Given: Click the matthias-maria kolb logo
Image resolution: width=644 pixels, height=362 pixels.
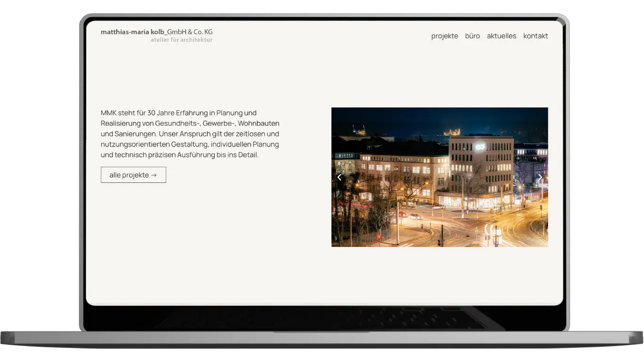Looking at the screenshot, I should pos(157,35).
